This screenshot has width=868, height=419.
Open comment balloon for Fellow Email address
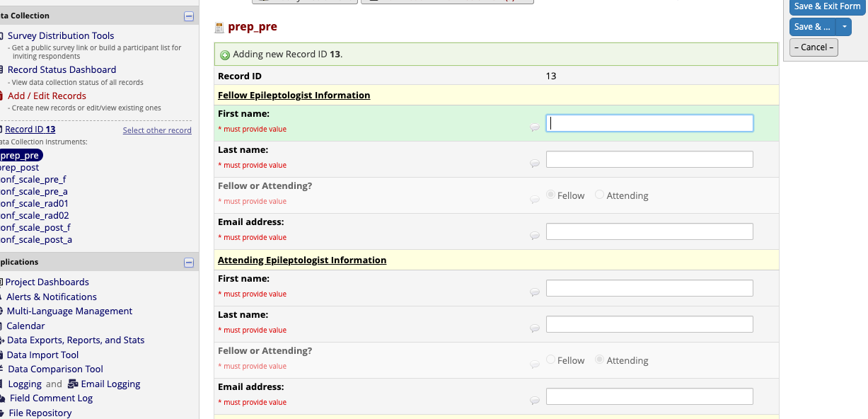(535, 236)
